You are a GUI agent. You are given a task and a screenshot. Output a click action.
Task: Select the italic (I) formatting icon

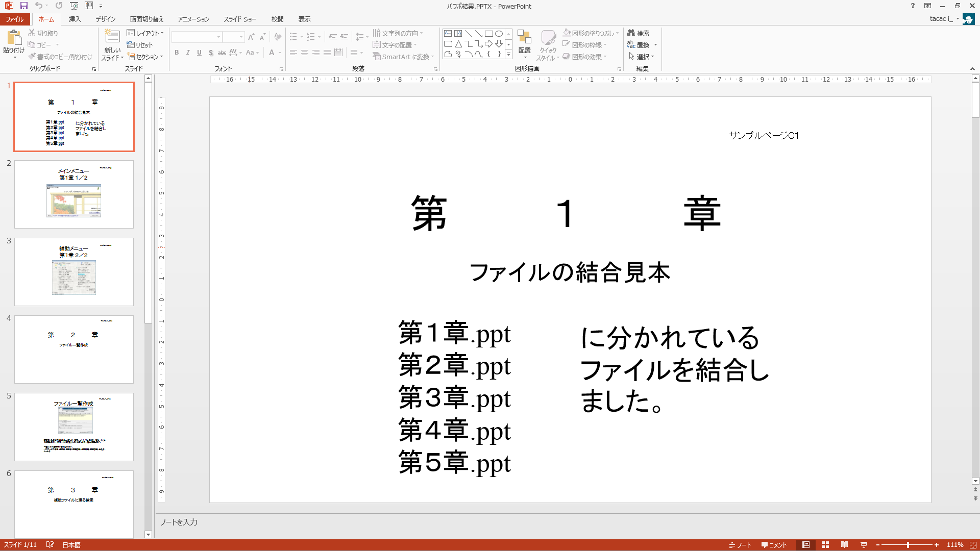coord(188,53)
